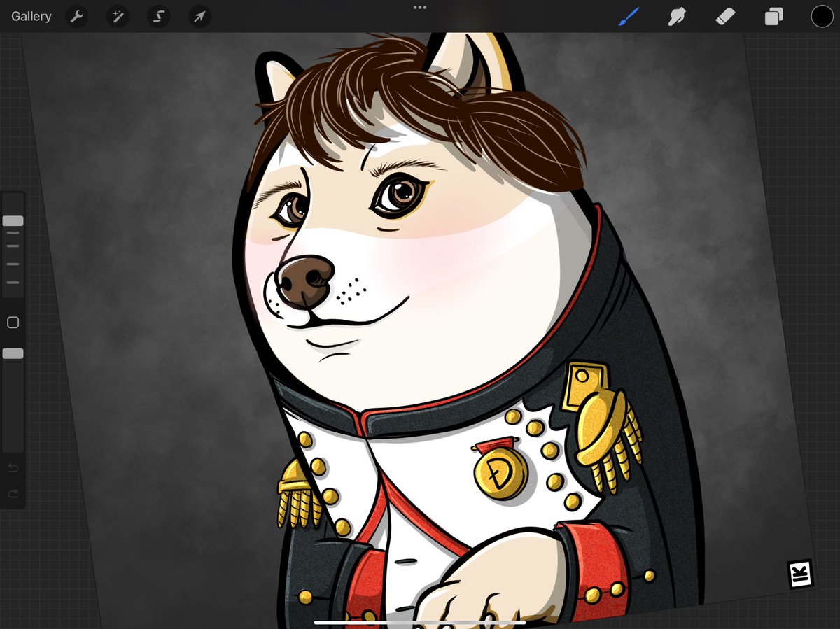Select the Eraser tool
This screenshot has width=840, height=629.
point(725,16)
